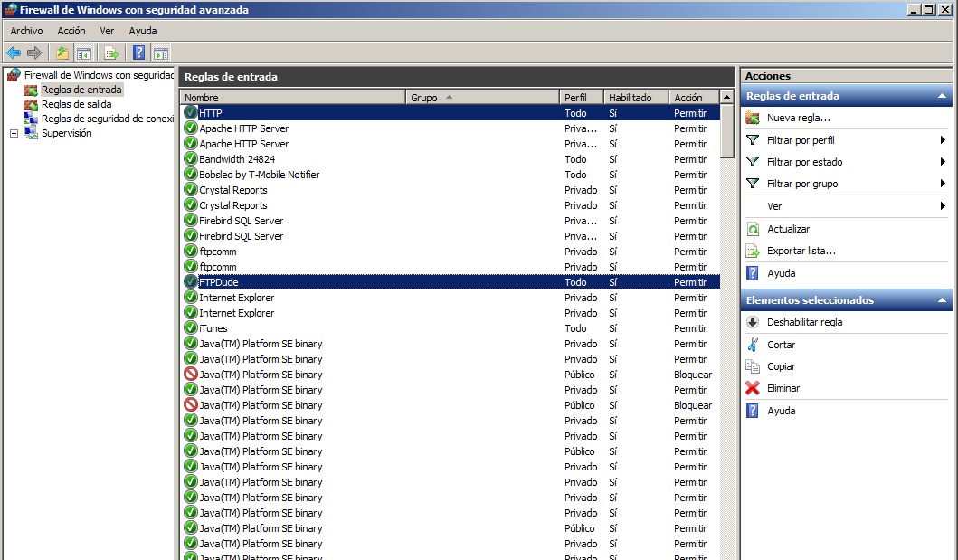Click the Nueva regla icon
958x560 pixels.
pos(753,118)
